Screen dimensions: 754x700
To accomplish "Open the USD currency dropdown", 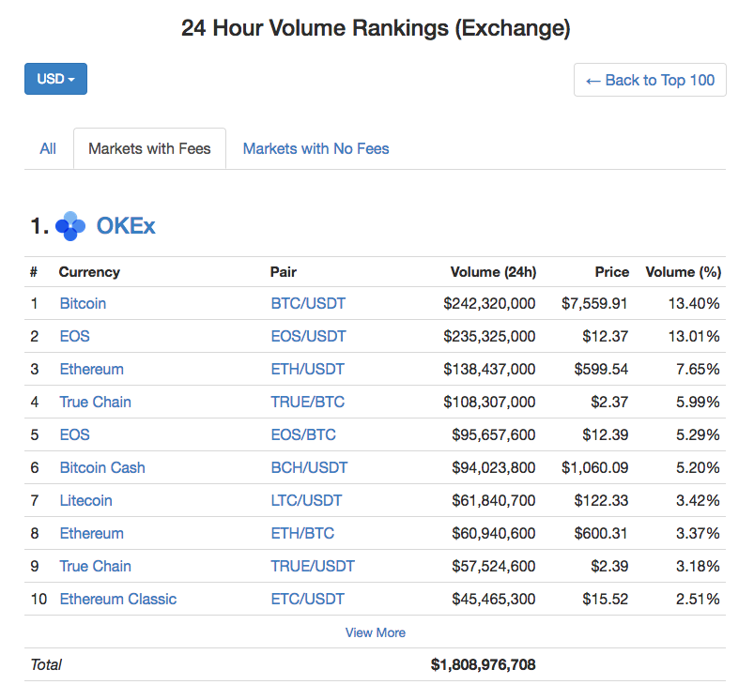I will click(55, 79).
